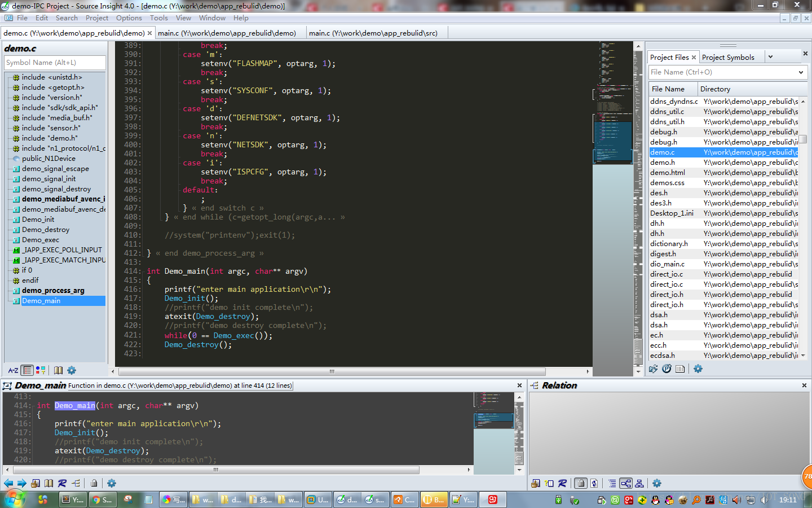Click the Windows Start button

click(x=15, y=499)
